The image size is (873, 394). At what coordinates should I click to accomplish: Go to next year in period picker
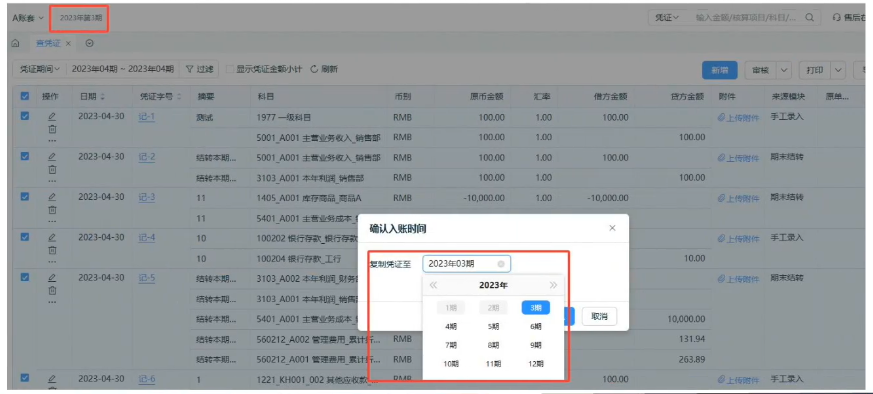coord(553,285)
